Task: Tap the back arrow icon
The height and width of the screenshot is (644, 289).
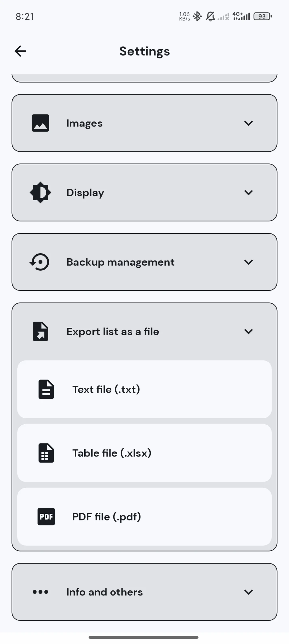Action: click(20, 51)
